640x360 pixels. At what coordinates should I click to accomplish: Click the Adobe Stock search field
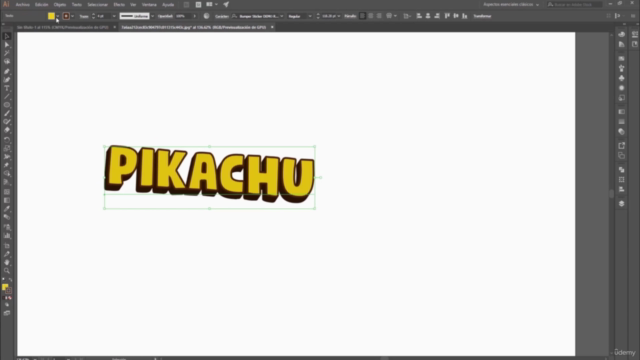[x=575, y=4]
